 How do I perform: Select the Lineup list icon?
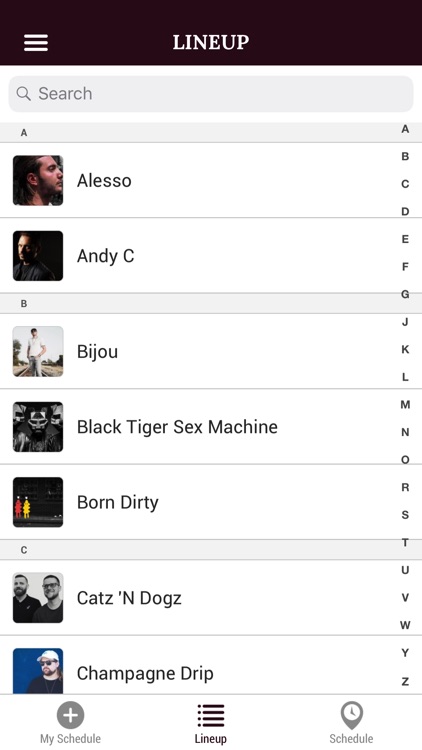pyautogui.click(x=211, y=716)
